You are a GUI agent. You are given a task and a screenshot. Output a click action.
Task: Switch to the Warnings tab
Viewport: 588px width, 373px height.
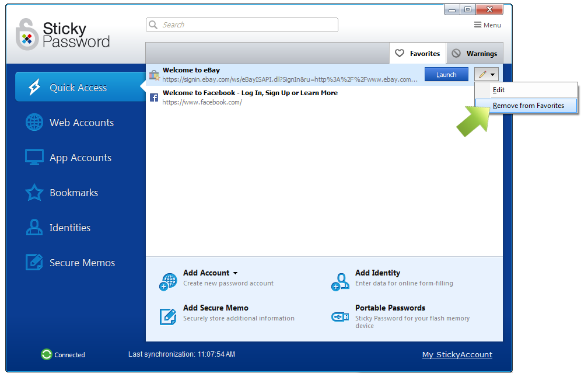(x=474, y=53)
